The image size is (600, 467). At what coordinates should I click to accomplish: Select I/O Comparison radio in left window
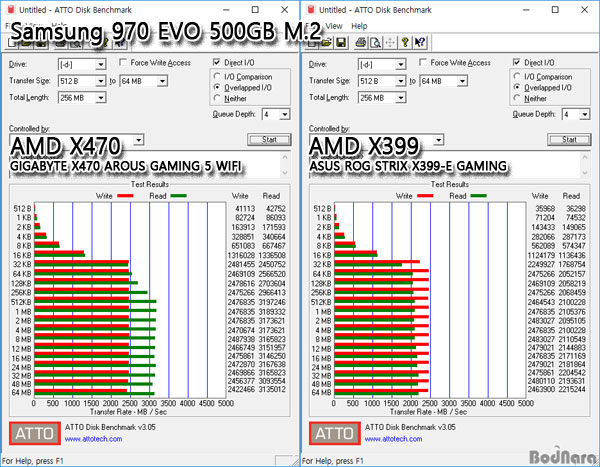218,76
